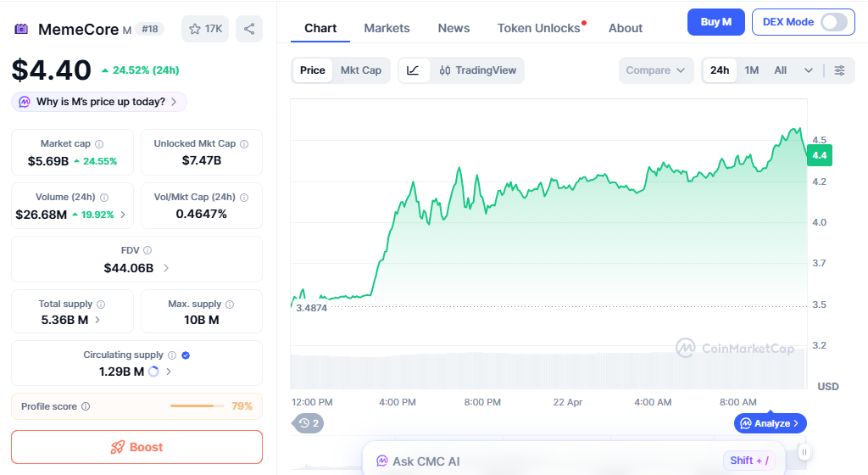
Task: Click the history badge showing 2
Action: (309, 423)
